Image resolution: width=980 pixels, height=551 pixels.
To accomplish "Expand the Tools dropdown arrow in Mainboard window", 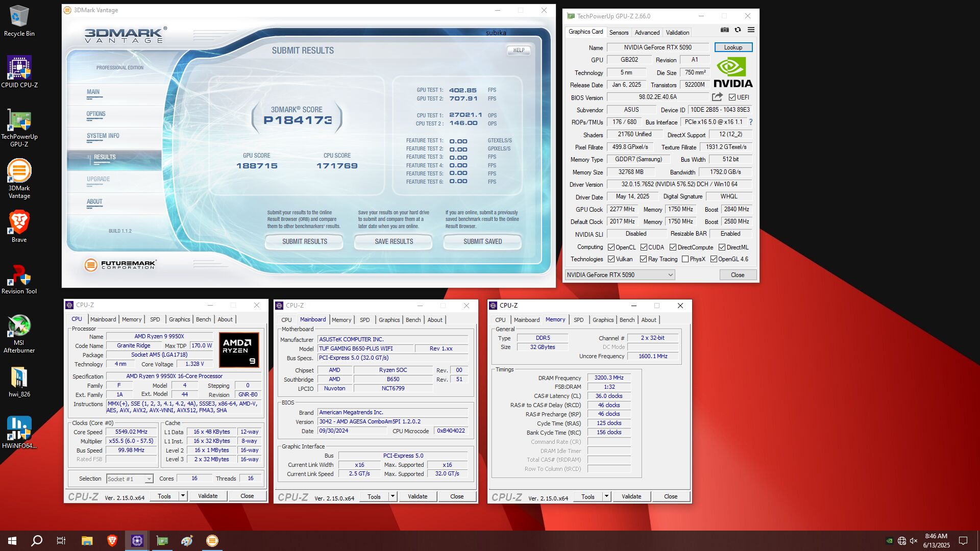I will click(x=393, y=496).
